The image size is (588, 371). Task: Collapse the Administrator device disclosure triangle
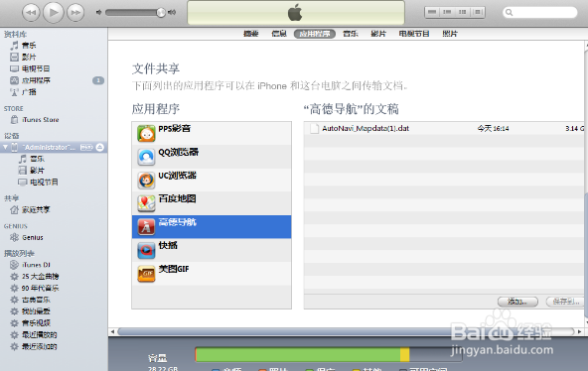coord(5,147)
